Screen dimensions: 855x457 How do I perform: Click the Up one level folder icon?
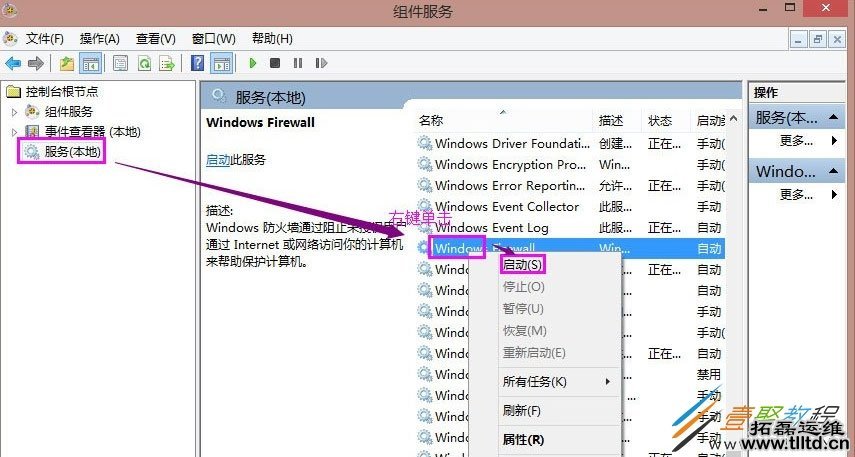[x=67, y=63]
